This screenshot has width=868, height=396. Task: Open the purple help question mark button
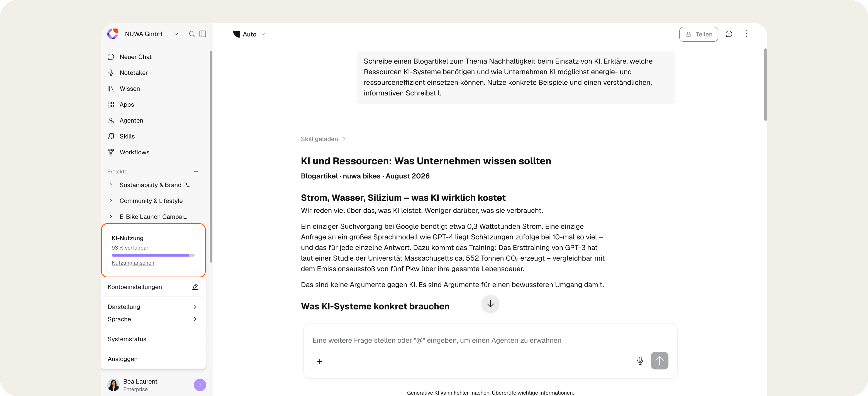(200, 385)
